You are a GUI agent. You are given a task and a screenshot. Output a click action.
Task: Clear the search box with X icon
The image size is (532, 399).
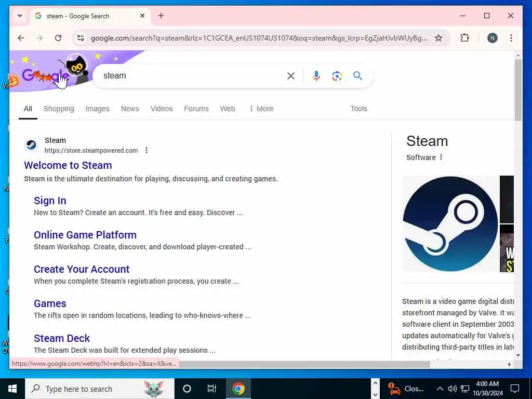click(291, 76)
